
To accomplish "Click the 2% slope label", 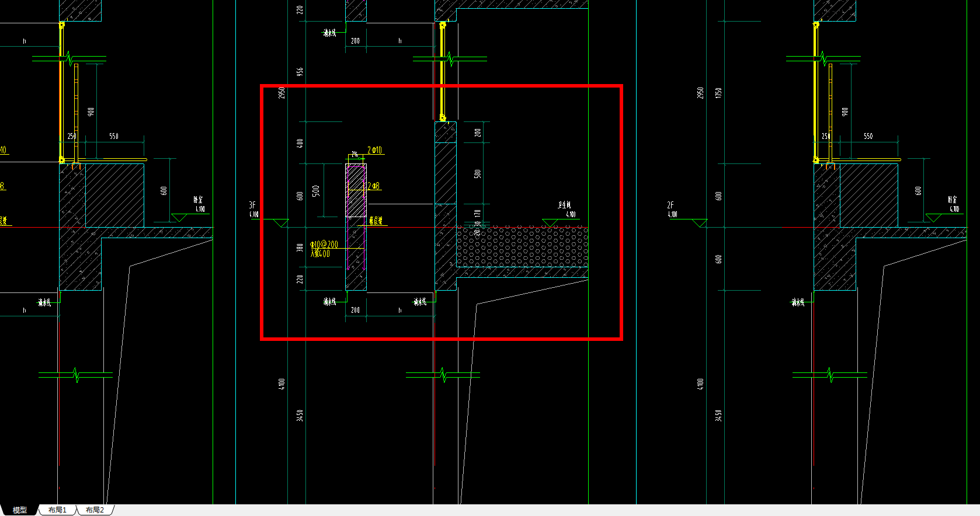I will click(x=355, y=155).
